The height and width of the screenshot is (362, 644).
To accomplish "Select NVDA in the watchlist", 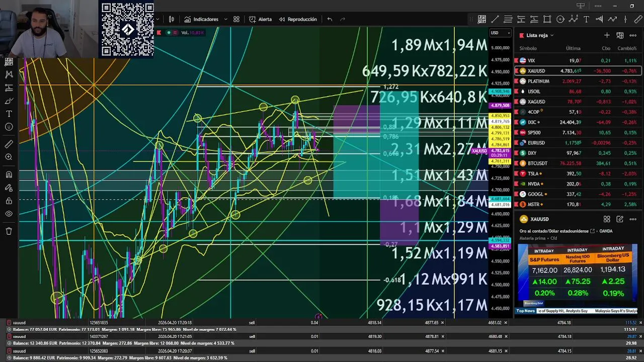I will (x=578, y=184).
